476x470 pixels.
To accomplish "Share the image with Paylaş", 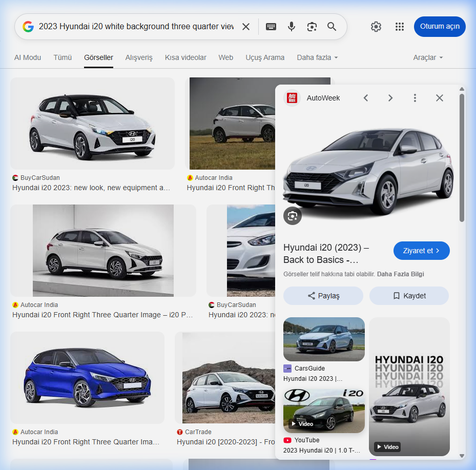I will pos(323,296).
